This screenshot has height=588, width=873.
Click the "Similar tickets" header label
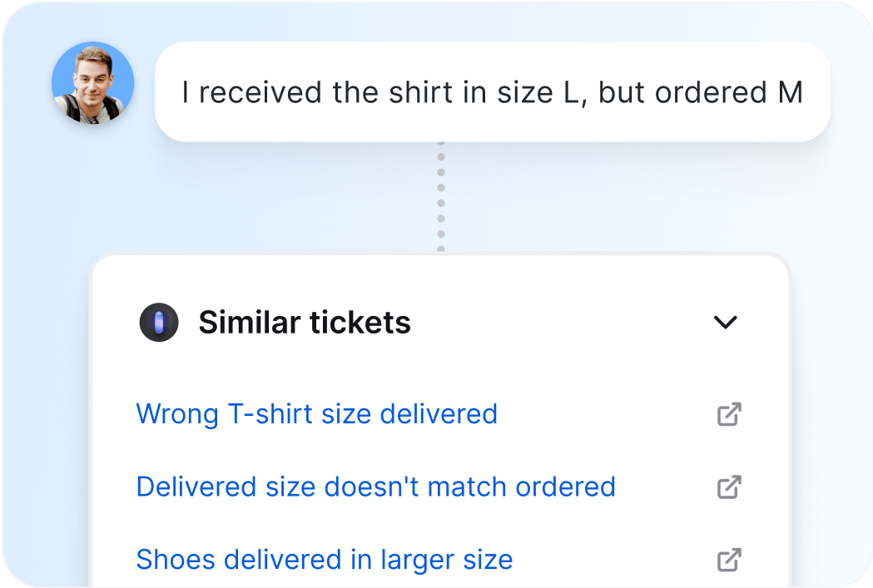[304, 322]
